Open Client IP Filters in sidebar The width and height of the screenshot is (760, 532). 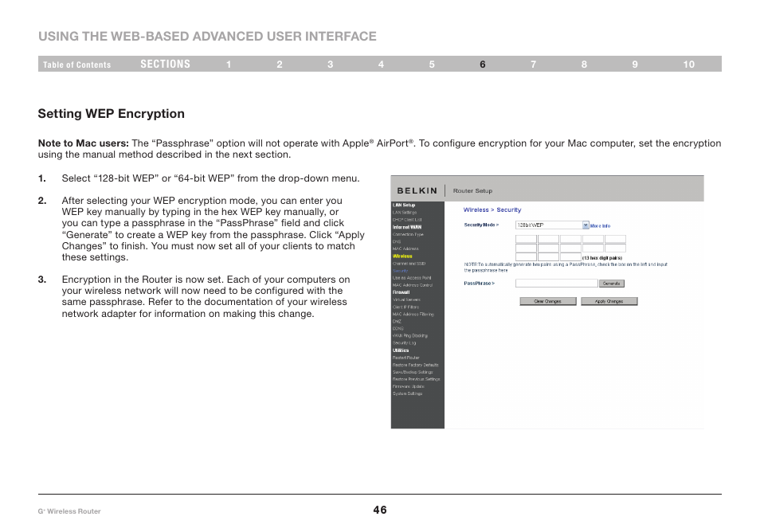[405, 307]
